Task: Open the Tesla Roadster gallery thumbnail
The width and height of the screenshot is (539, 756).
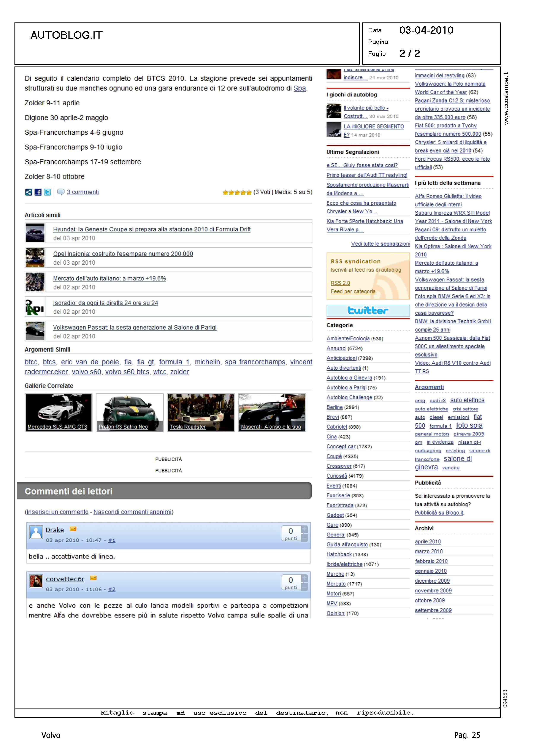Action: (x=200, y=412)
